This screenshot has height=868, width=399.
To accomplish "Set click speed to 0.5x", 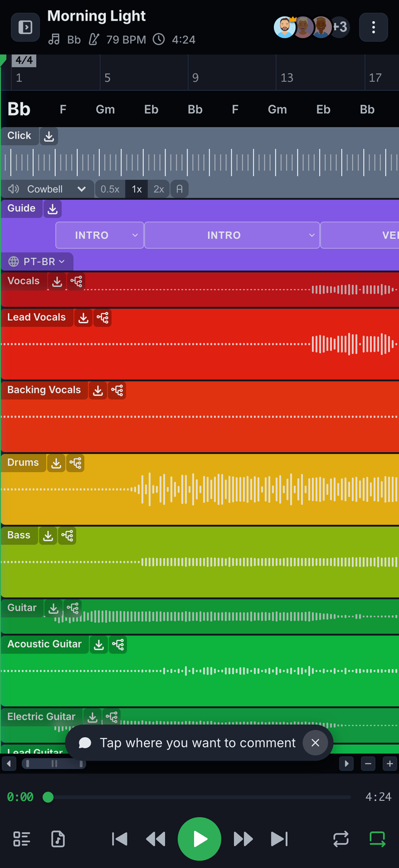I will (x=110, y=189).
